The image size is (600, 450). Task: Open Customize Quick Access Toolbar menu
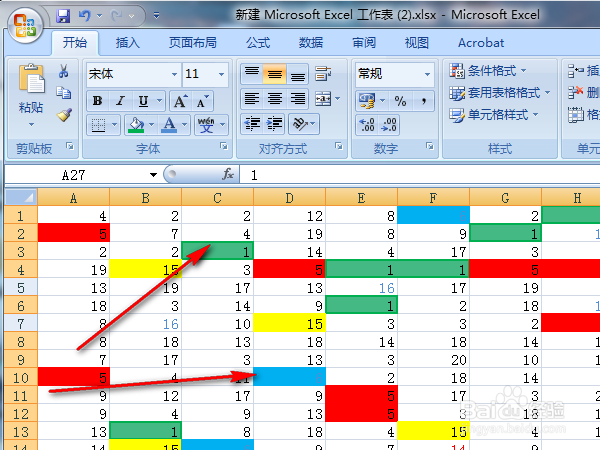click(x=157, y=16)
